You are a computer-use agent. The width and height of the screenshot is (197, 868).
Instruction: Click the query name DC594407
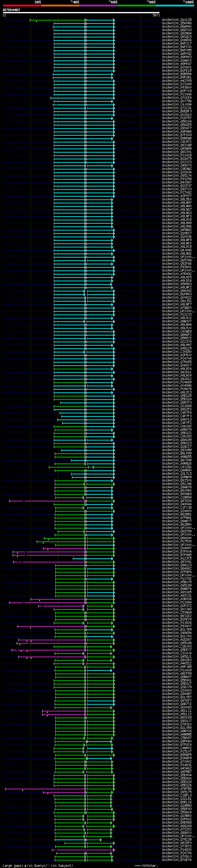pos(11,10)
